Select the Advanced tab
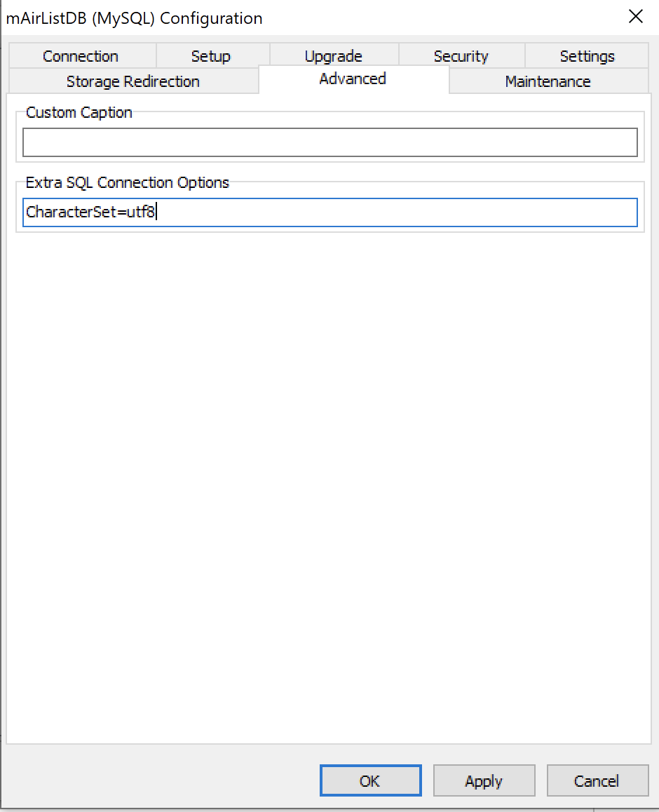Screen dimensions: 659x812 [353, 79]
